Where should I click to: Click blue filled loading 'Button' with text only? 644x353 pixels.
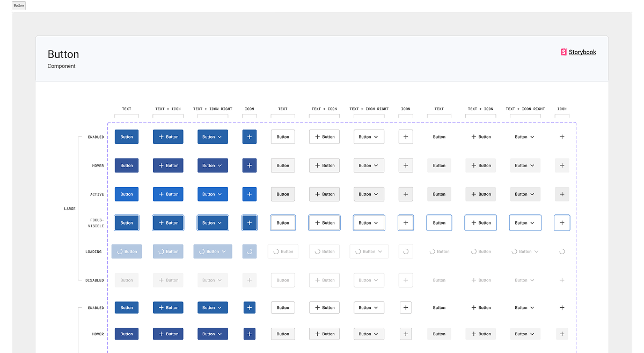pos(127,251)
